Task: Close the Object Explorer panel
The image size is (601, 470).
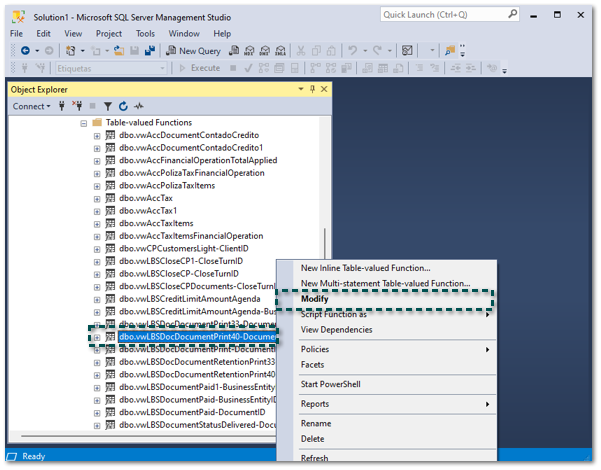Action: (x=324, y=89)
